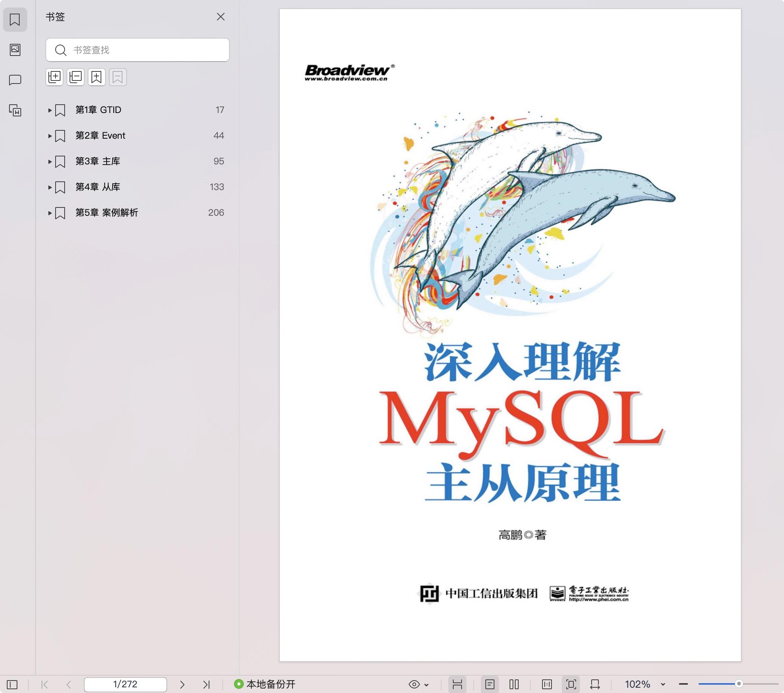Select two-page view mode
The image size is (784, 693).
click(514, 684)
